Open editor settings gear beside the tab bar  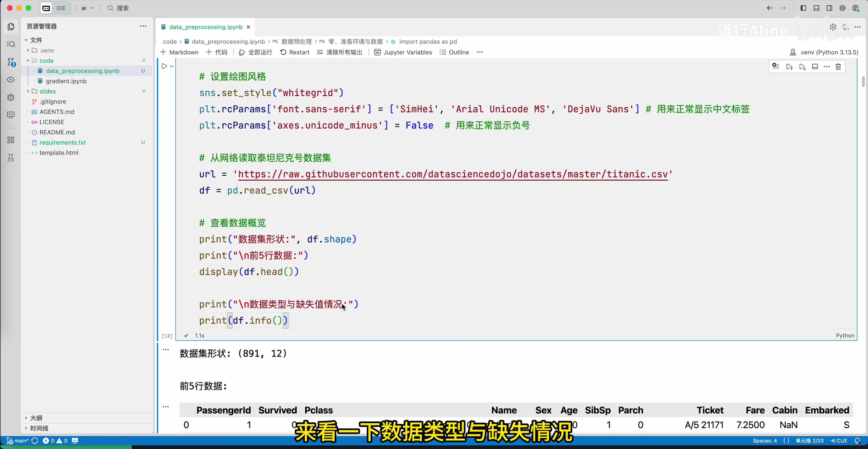(x=833, y=27)
